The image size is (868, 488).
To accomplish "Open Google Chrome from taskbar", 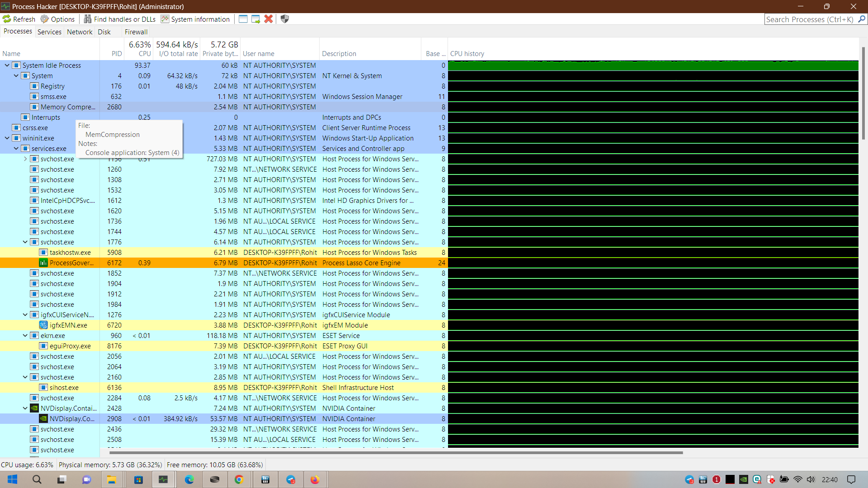I will [x=239, y=479].
